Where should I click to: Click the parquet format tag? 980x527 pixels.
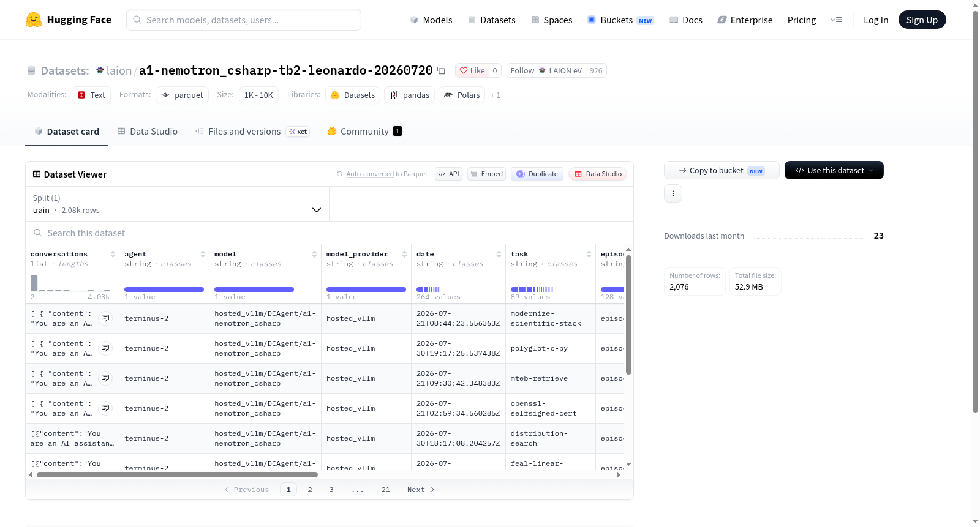pos(182,95)
